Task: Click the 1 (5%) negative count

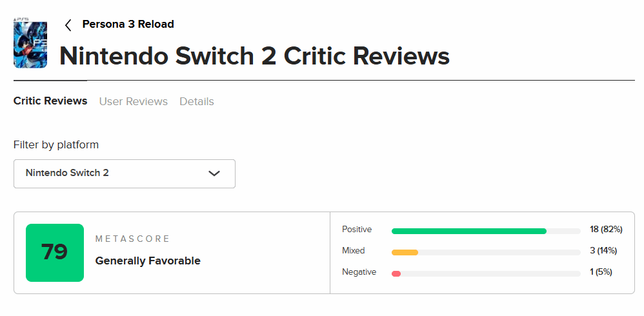Action: click(x=601, y=272)
